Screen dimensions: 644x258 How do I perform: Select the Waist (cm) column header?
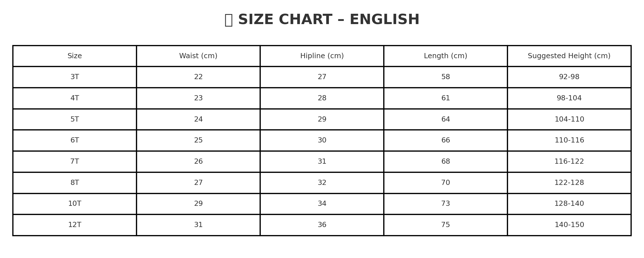pos(198,56)
